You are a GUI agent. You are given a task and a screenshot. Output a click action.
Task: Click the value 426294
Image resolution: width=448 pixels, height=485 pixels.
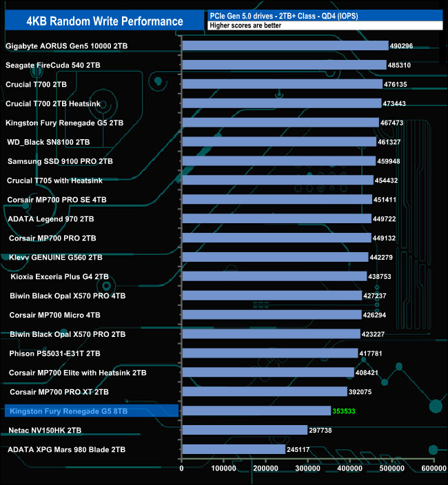click(374, 315)
